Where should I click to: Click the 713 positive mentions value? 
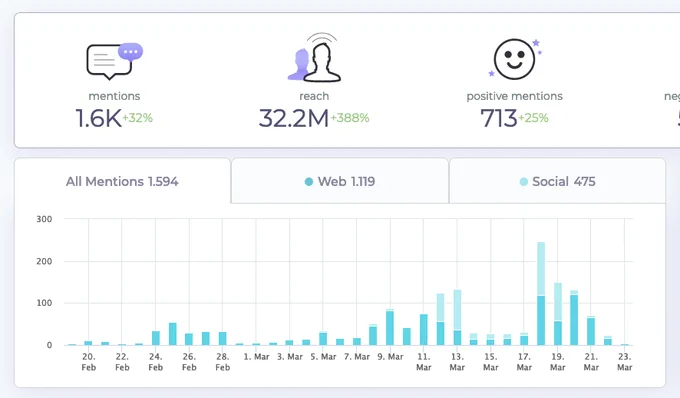tap(499, 118)
